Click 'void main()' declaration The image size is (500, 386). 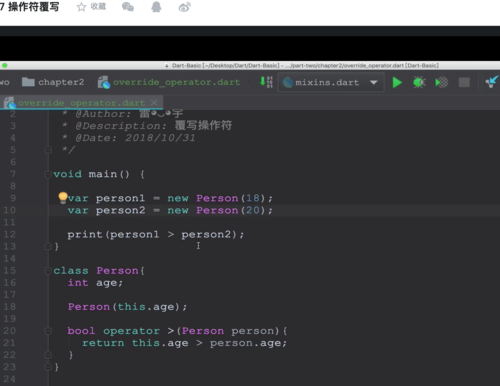tap(91, 174)
